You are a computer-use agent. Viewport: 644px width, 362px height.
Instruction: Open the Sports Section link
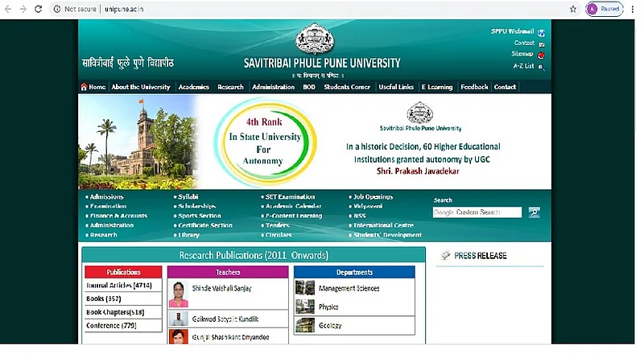pyautogui.click(x=199, y=216)
